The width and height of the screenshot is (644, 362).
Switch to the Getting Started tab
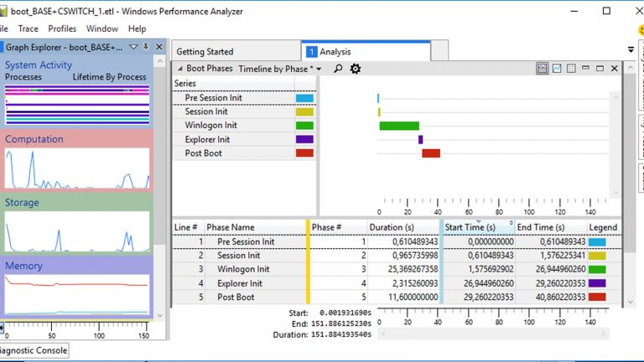(x=205, y=52)
